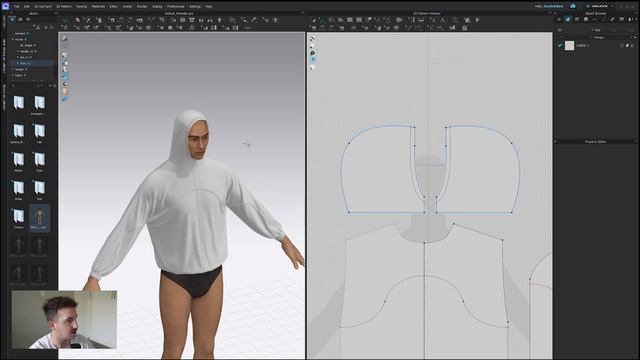Expand the Avatar library tree node

(x=13, y=39)
